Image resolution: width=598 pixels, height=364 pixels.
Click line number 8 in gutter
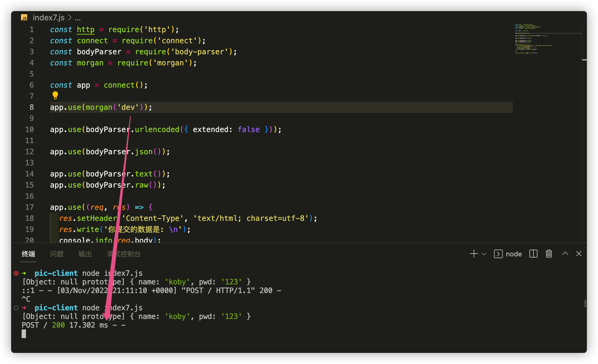32,107
